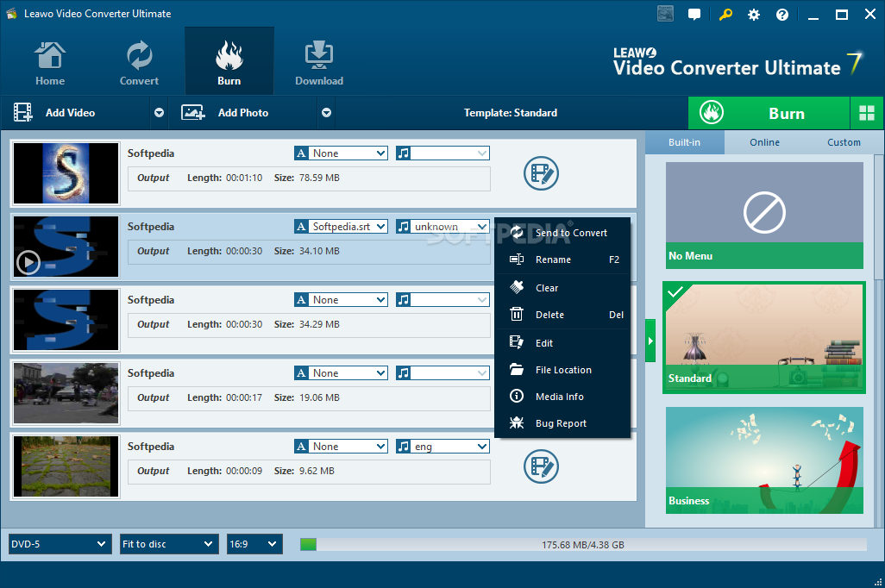Open the Download module
The height and width of the screenshot is (588, 885).
click(319, 63)
